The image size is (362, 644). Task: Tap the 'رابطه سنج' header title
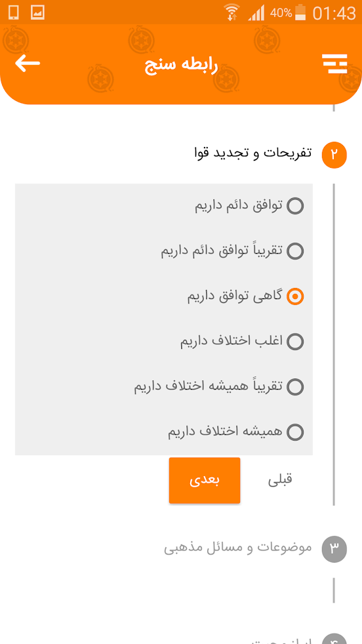[181, 66]
